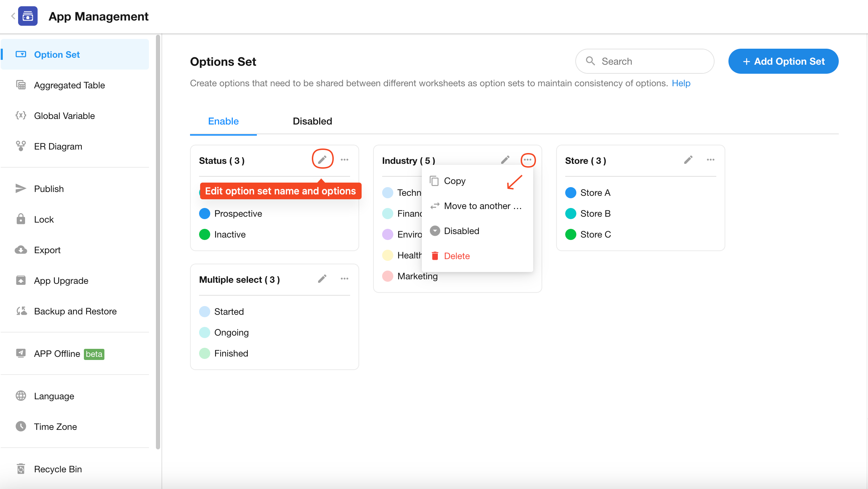
Task: Choose Delete in the context menu
Action: click(457, 256)
